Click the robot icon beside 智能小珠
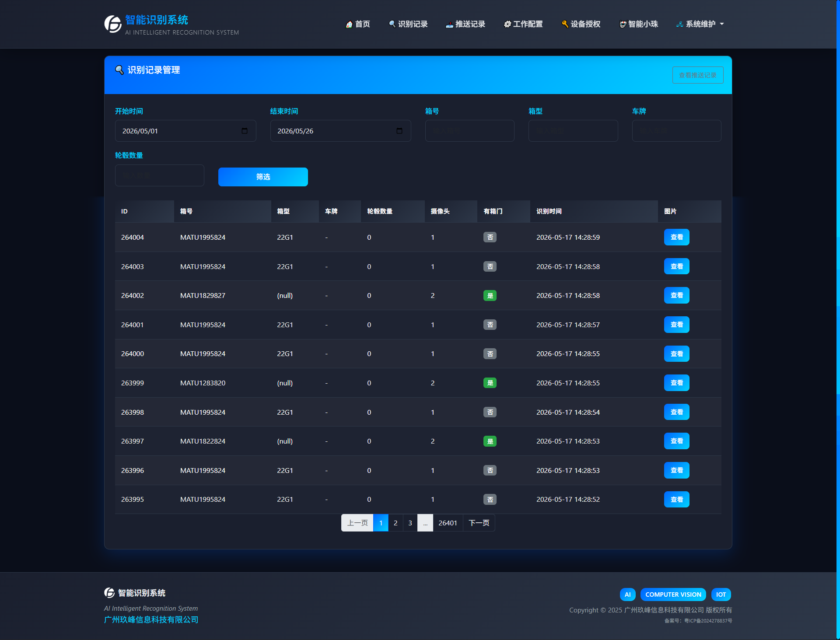Viewport: 840px width, 640px height. click(x=623, y=24)
